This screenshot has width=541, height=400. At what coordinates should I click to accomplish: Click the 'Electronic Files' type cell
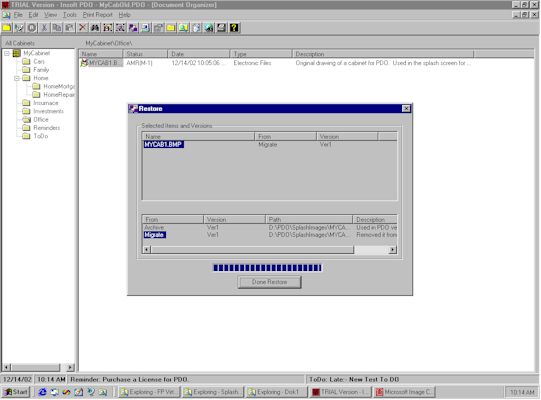coord(252,63)
